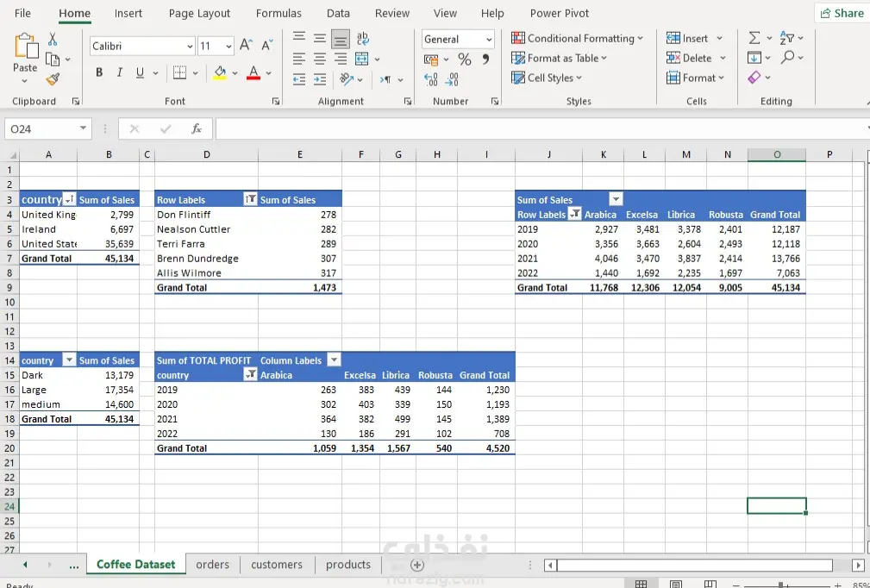Click Decrease Decimal icon
The image size is (870, 588).
coord(452,79)
